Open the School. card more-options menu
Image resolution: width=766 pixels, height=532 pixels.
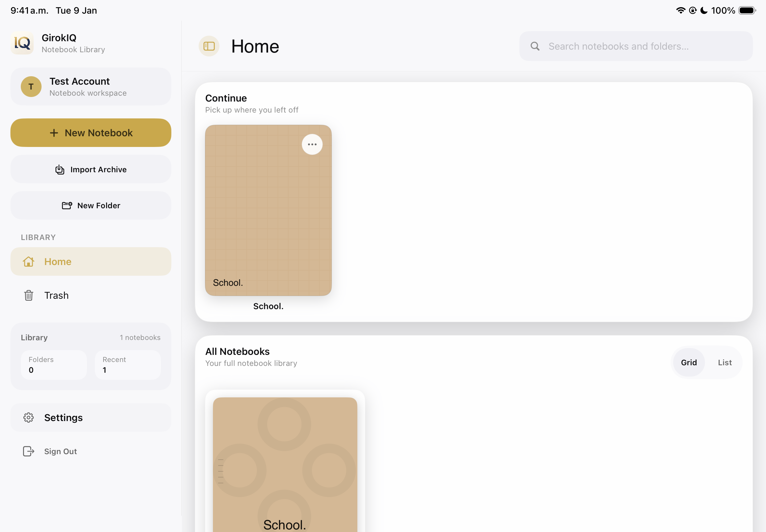[x=312, y=144]
